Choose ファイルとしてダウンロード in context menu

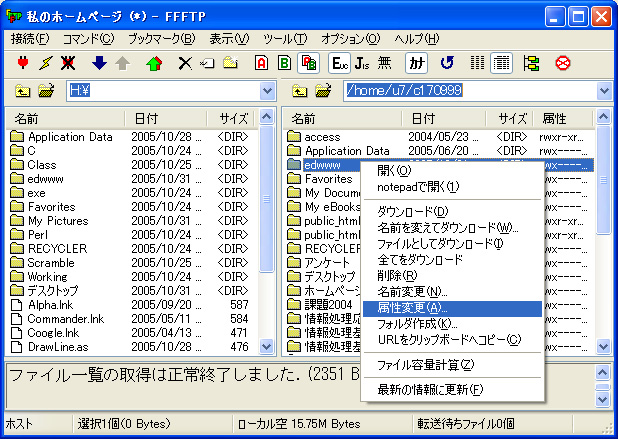[x=452, y=244]
